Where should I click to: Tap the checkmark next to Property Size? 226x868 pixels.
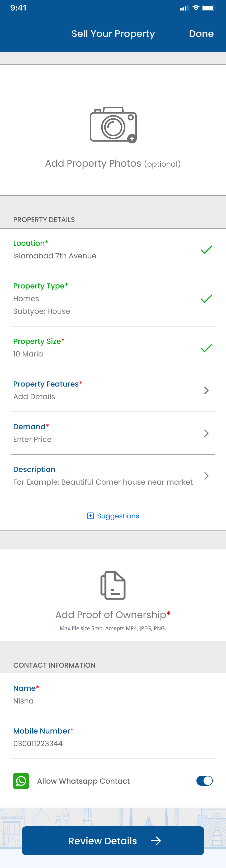pyautogui.click(x=206, y=348)
